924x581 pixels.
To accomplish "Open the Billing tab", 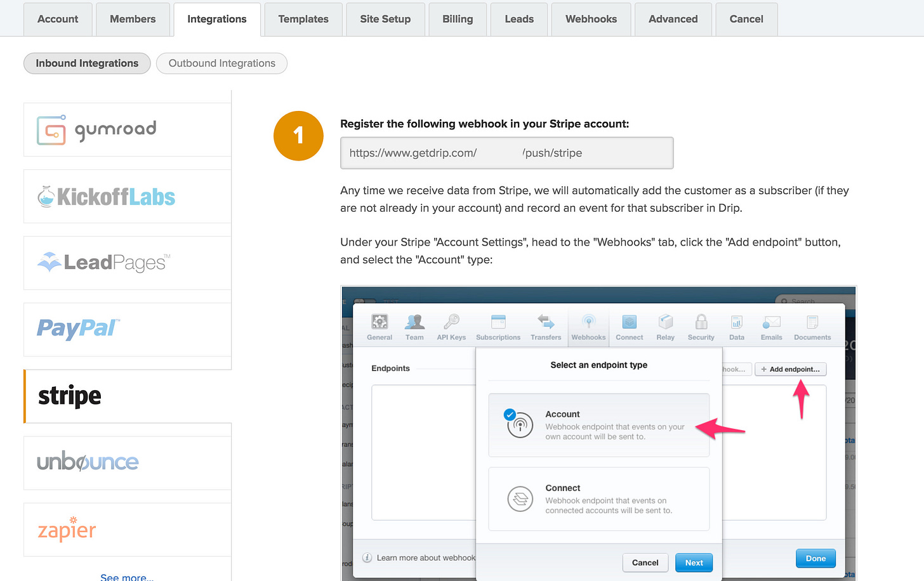I will point(458,19).
